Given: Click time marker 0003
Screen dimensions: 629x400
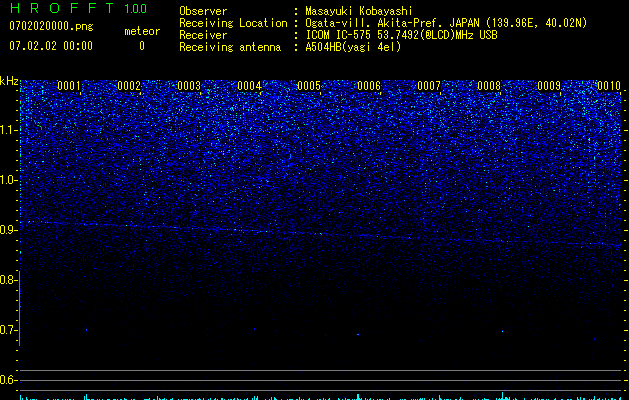Looking at the screenshot, I should click(189, 86).
